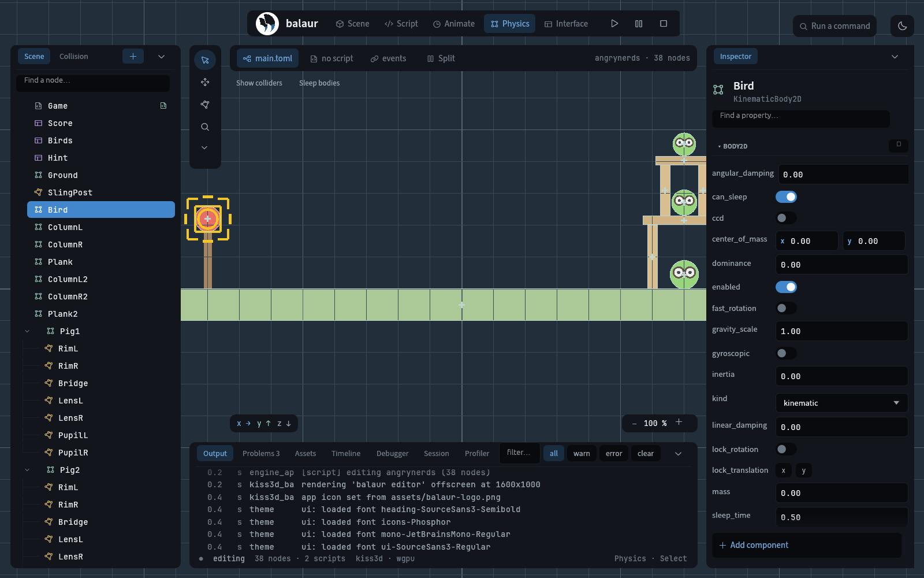Screen dimensions: 924x578
Task: Focus the Find a node search field
Action: 93,83
